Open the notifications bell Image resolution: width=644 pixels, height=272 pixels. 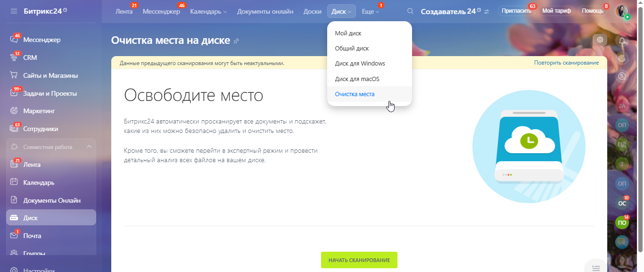tap(622, 41)
